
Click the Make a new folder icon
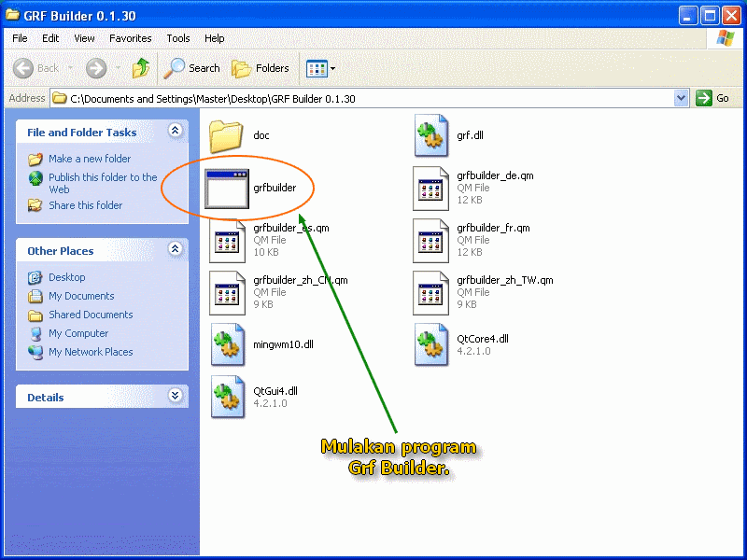[35, 159]
